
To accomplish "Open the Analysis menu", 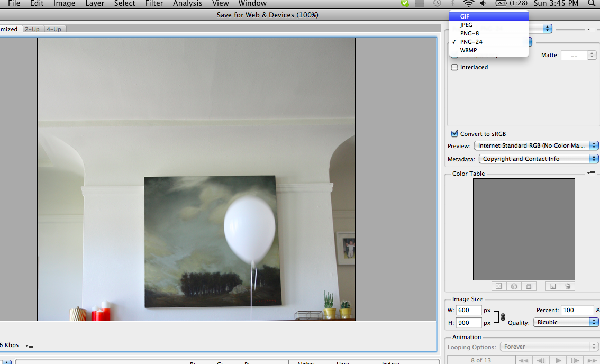I will 187,4.
